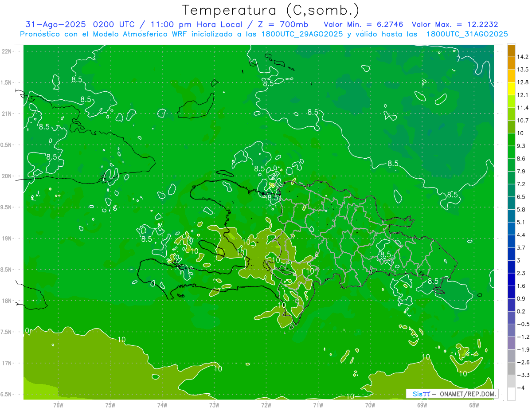Screen dimensions: 532x411
Task: Click colorbar value '8.6'
Action: click(521, 159)
